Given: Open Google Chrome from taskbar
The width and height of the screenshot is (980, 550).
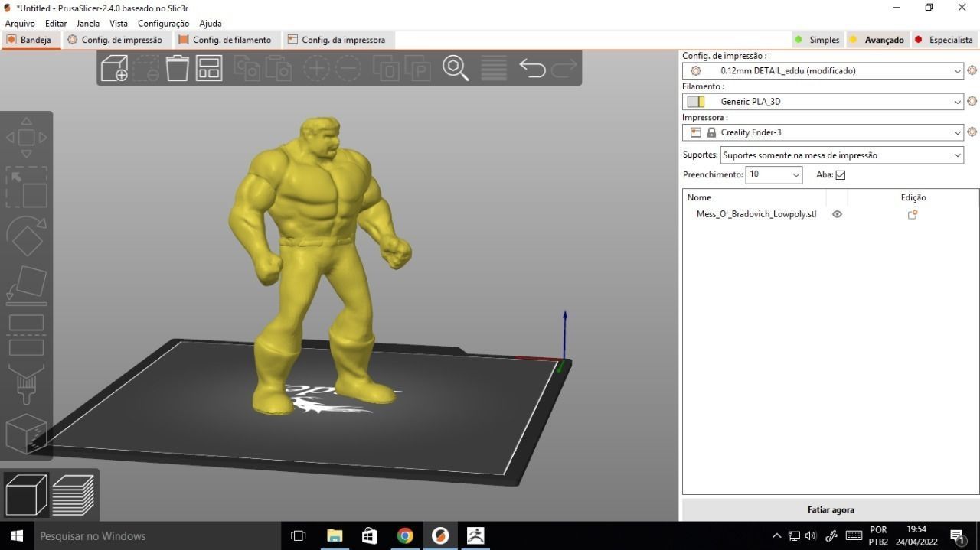Looking at the screenshot, I should click(405, 535).
